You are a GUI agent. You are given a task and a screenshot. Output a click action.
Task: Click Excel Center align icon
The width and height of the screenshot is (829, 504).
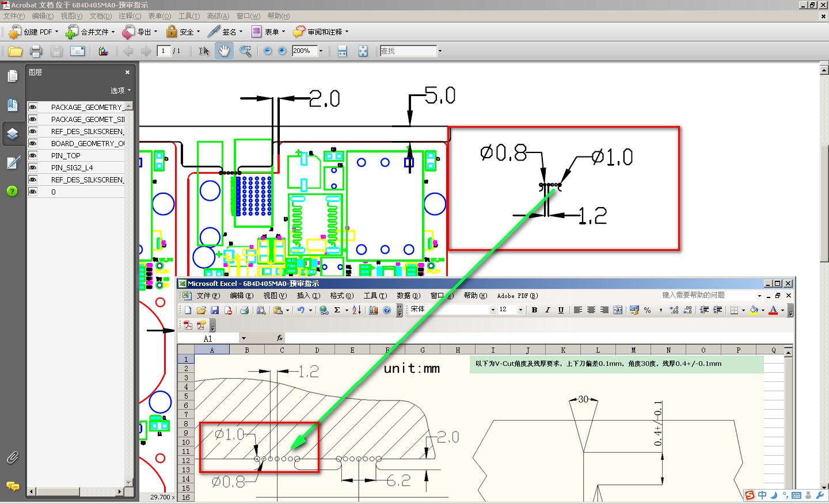click(x=591, y=310)
